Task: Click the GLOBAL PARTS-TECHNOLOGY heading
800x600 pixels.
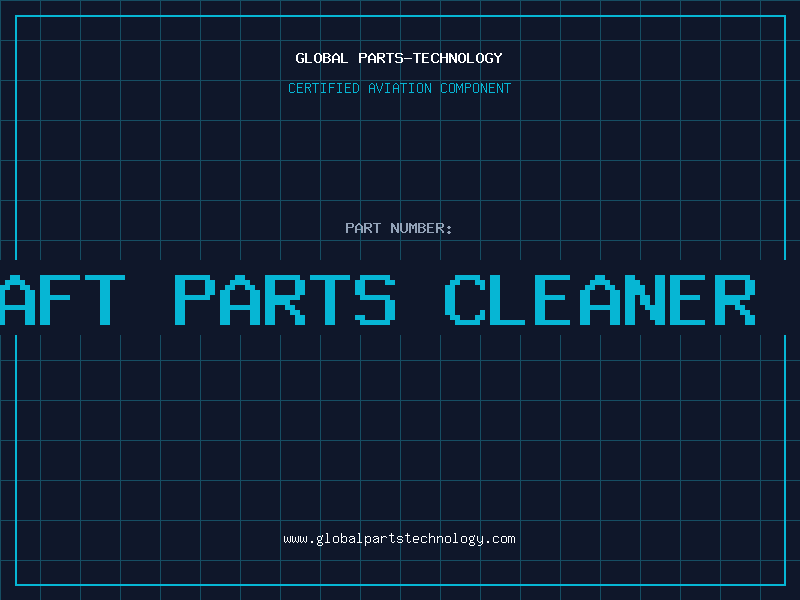Action: click(x=399, y=58)
